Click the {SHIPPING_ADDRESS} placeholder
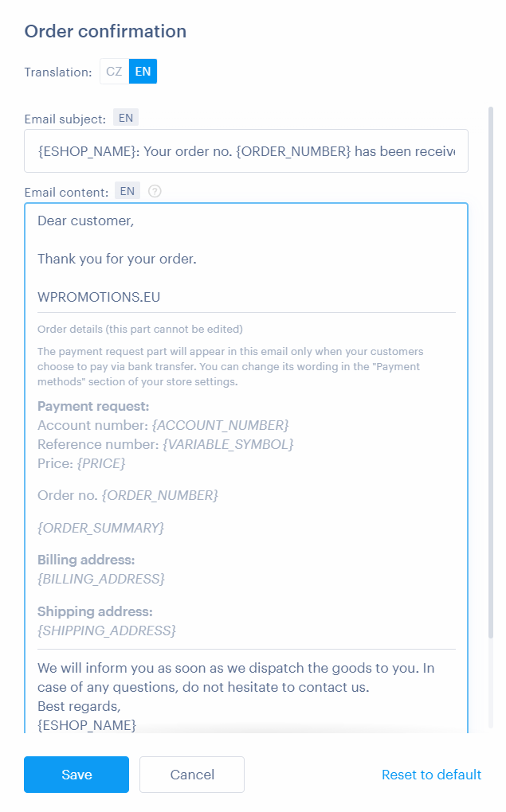Viewport: 506px width, 812px height. (107, 630)
